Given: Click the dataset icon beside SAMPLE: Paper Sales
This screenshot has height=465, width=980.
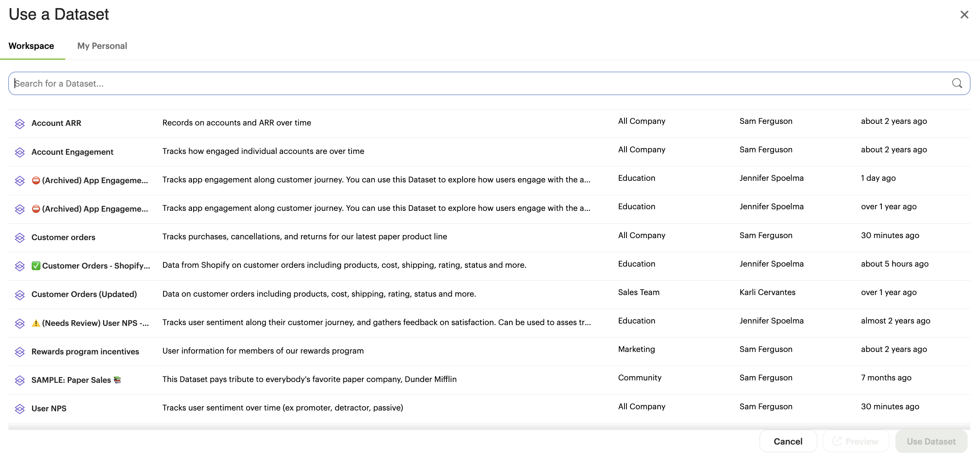Looking at the screenshot, I should click(20, 380).
